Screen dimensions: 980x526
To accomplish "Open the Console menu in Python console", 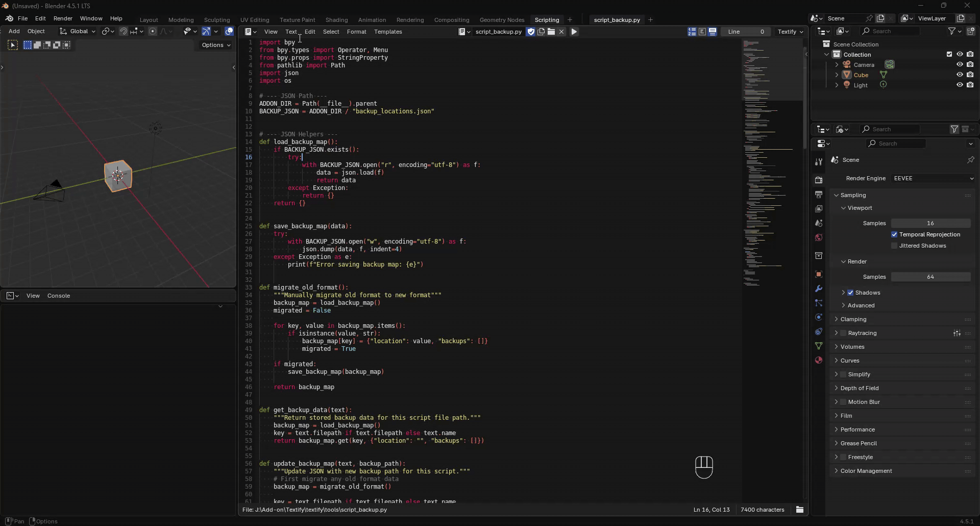I will tap(59, 296).
